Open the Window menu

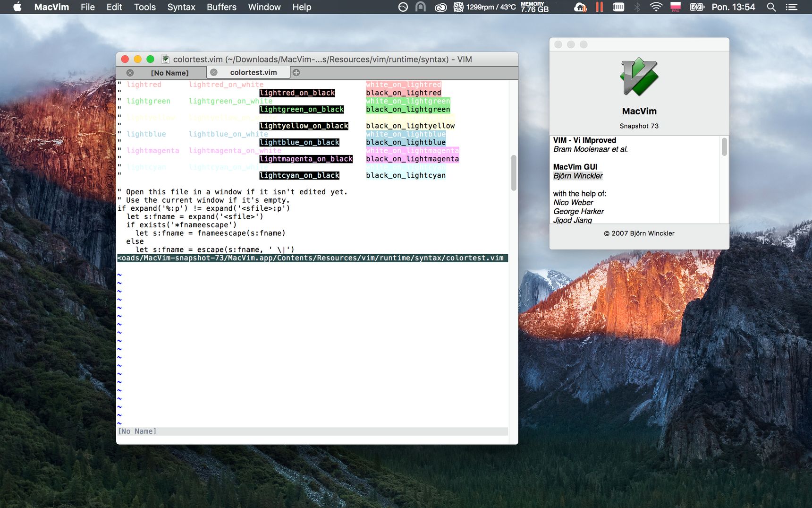point(264,7)
